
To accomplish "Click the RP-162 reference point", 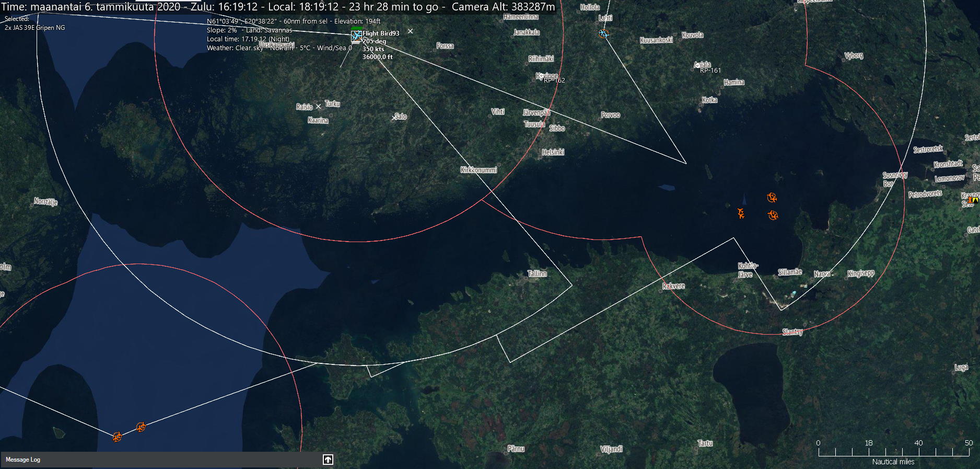I will point(554,81).
